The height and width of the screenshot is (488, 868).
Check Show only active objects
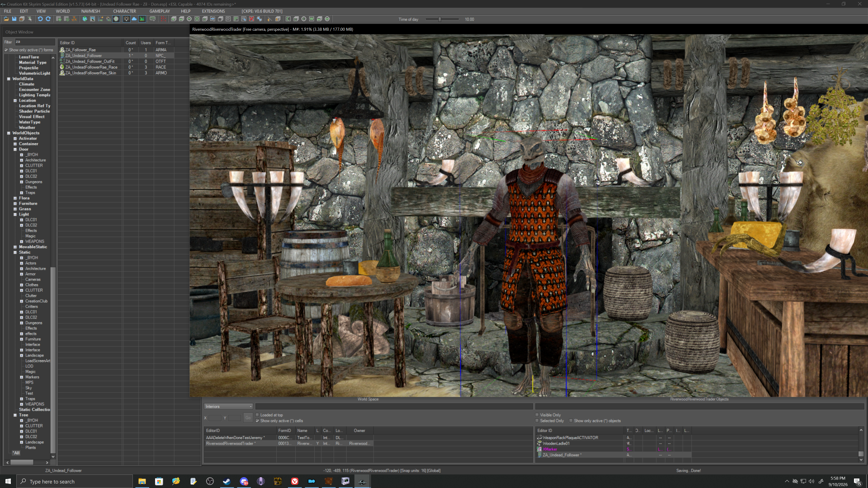(x=571, y=421)
